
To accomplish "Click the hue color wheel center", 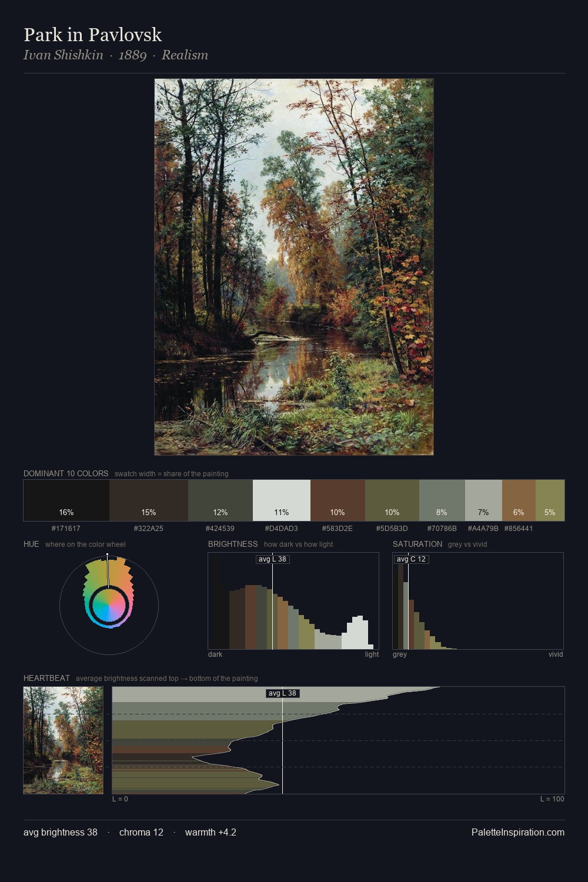I will tap(109, 604).
